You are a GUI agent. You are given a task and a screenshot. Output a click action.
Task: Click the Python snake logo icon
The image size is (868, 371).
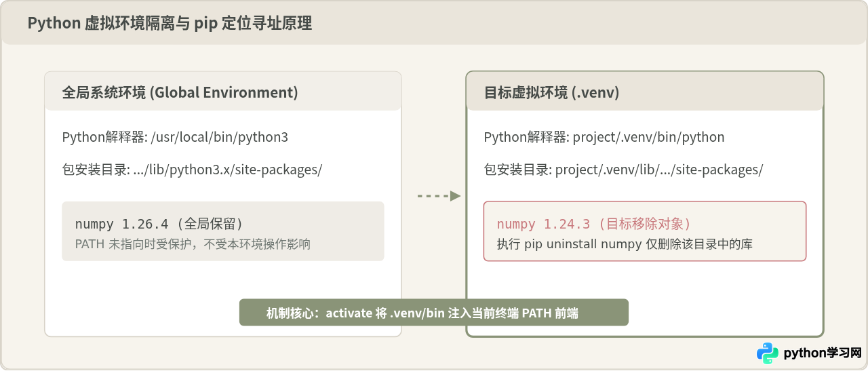tap(767, 353)
